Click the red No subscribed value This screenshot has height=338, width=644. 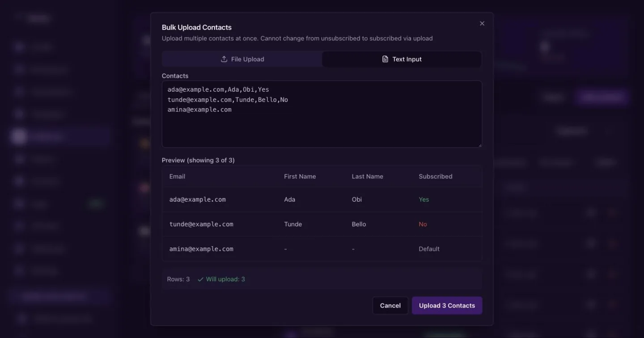[x=423, y=224]
